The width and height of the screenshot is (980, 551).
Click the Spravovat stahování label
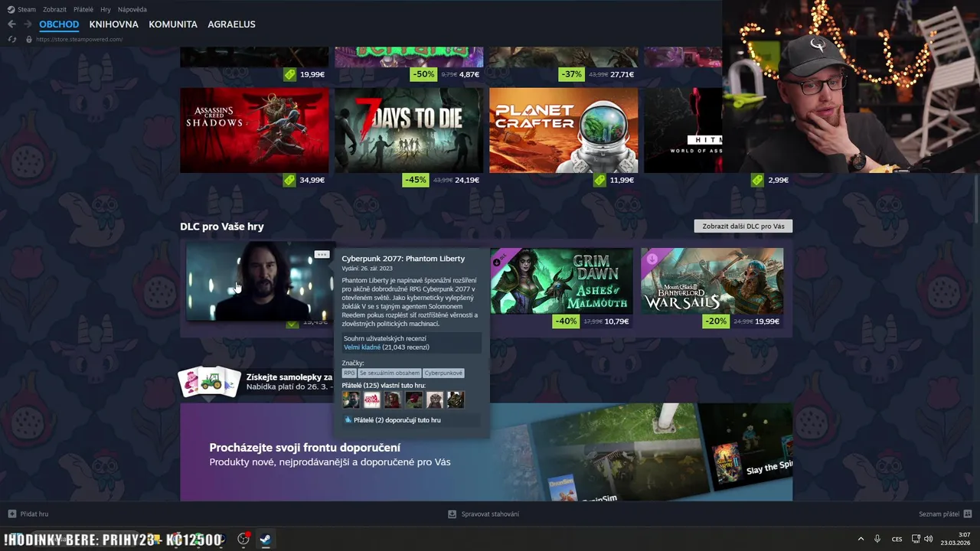tap(490, 514)
